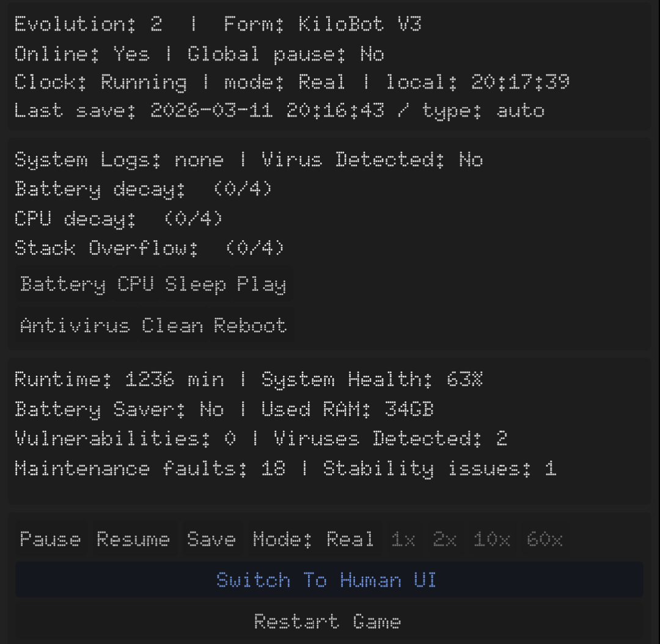The image size is (660, 644).
Task: Toggle the Mode: Real clock setting
Action: (313, 540)
